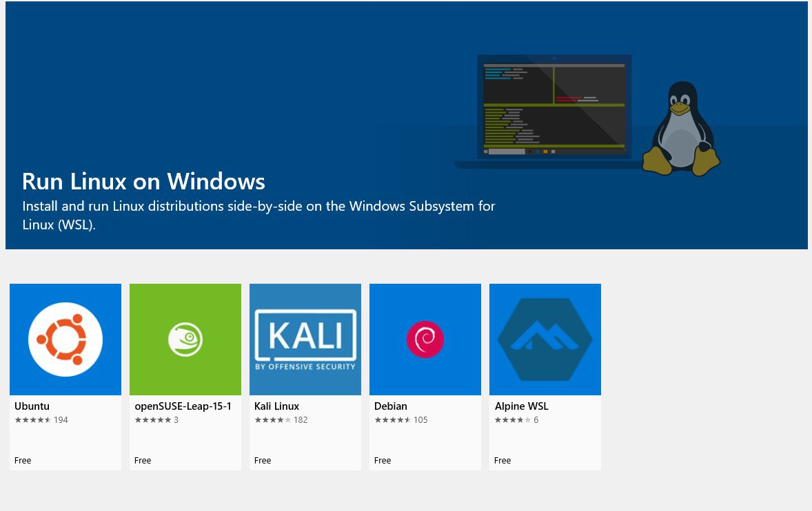Click the openSUSE-Leap-15-1 app name
Image resolution: width=812 pixels, height=511 pixels.
[x=183, y=406]
